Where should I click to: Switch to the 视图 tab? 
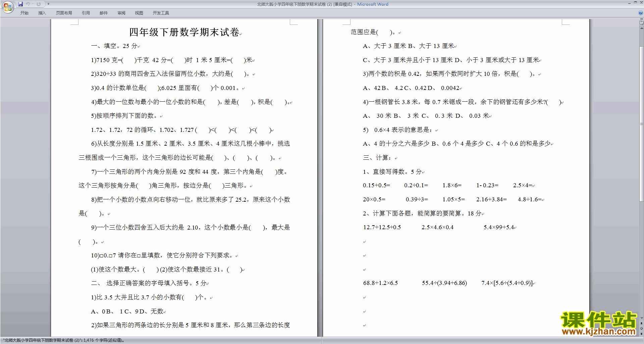click(139, 13)
